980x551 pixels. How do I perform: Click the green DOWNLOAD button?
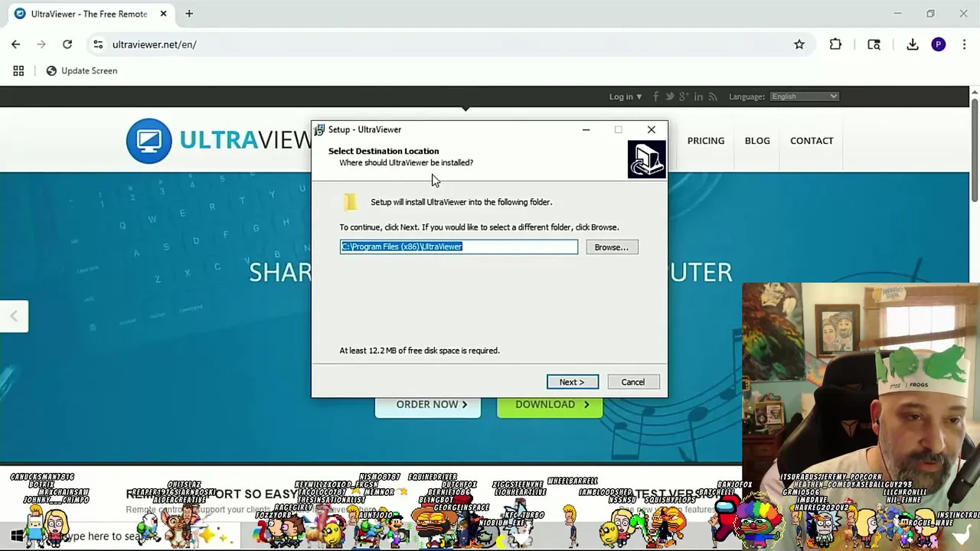[550, 405]
